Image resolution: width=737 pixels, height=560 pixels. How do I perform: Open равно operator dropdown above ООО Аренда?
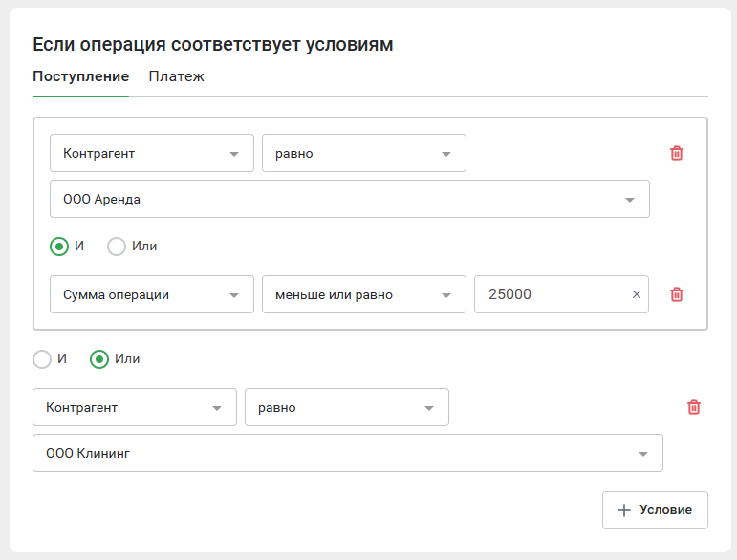click(x=363, y=153)
